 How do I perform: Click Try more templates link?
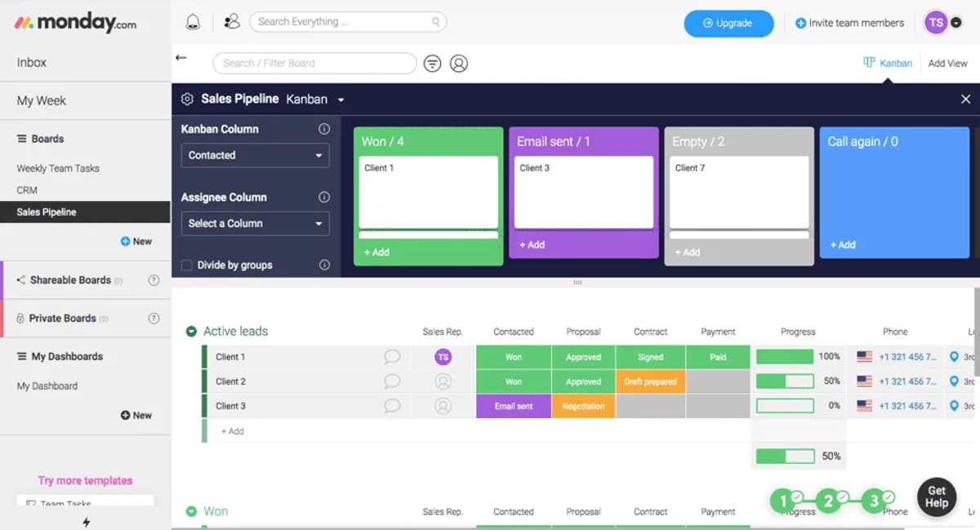pos(85,481)
